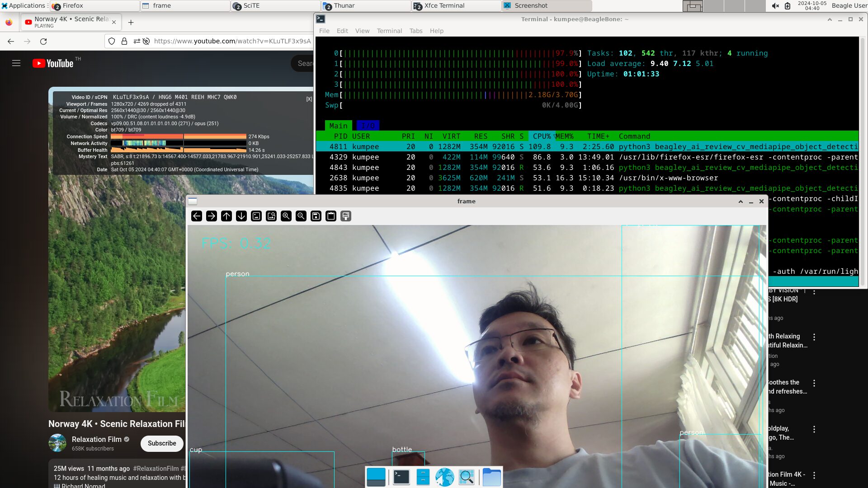The height and width of the screenshot is (488, 868).
Task: Zoom out using frame toolbar magnifier minus
Action: 301,216
